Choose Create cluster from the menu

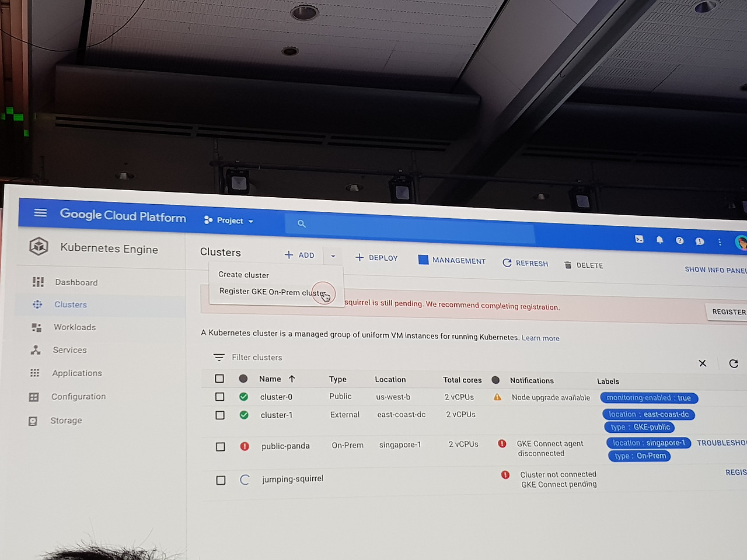(243, 275)
